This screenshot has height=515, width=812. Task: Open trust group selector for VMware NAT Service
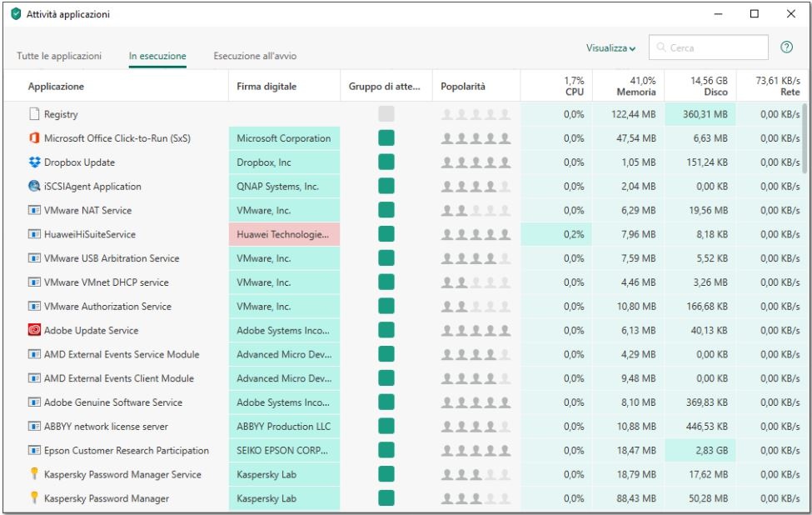386,211
